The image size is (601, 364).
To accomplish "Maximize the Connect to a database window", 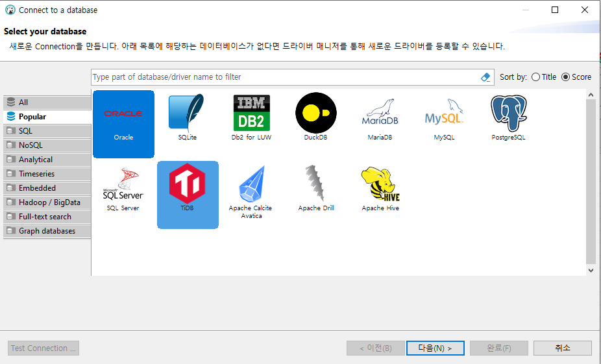I will (555, 10).
